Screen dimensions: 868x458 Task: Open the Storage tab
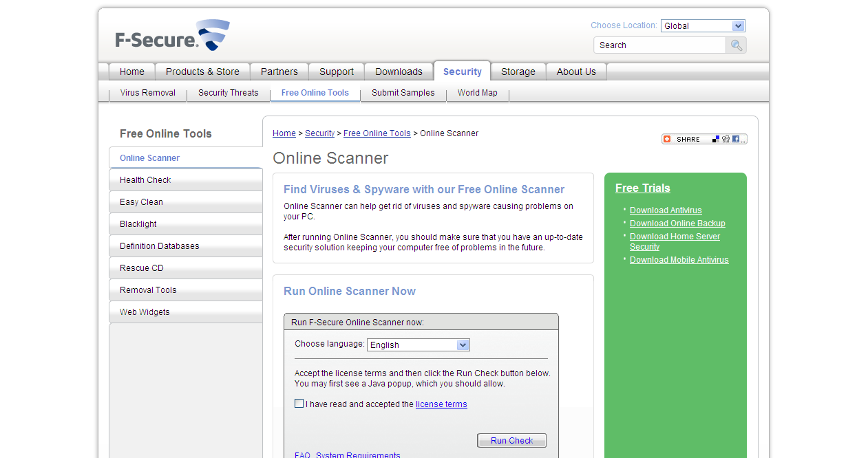coord(518,72)
